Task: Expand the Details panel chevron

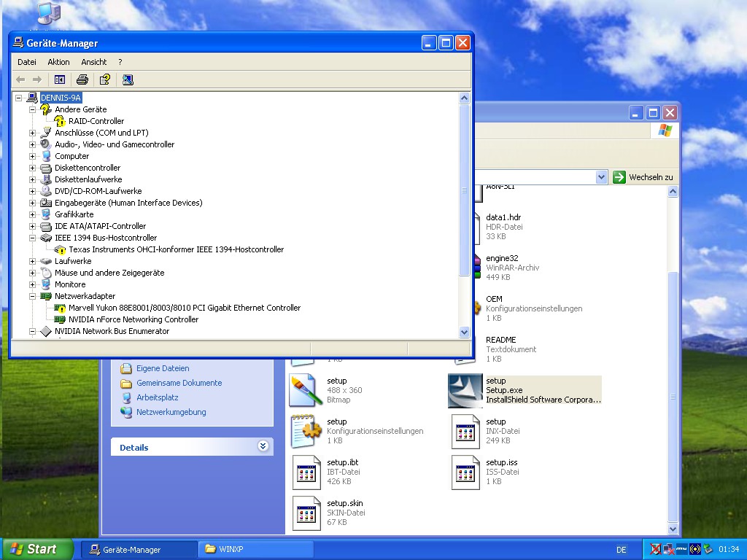Action: [x=263, y=446]
